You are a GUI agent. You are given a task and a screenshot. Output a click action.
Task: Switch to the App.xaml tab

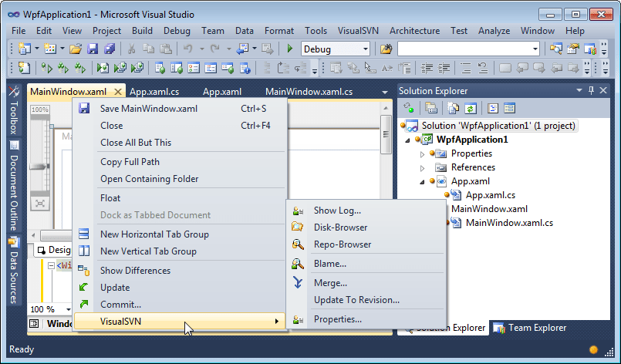222,92
